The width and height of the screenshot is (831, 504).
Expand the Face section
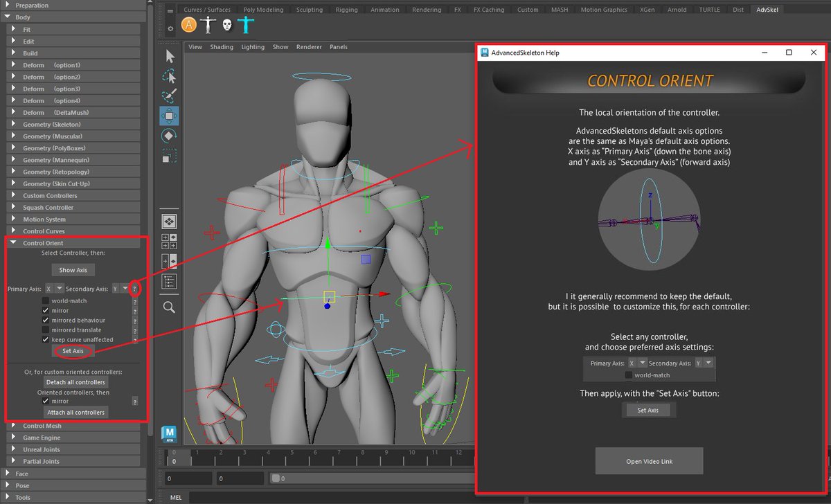(73, 474)
